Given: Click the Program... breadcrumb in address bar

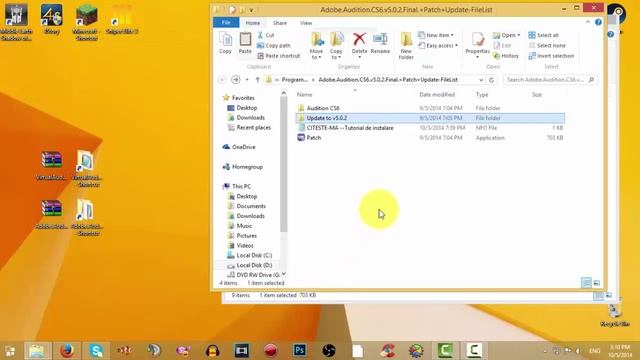Looking at the screenshot, I should pos(295,80).
